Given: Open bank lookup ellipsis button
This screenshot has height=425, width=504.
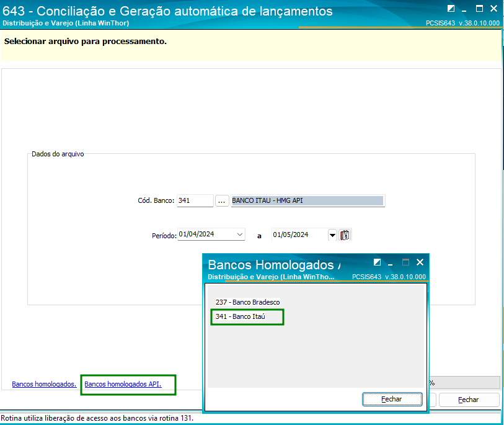Looking at the screenshot, I should (x=222, y=201).
